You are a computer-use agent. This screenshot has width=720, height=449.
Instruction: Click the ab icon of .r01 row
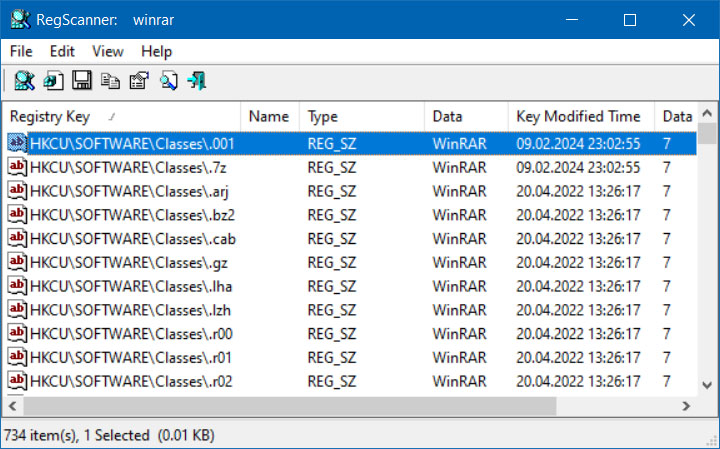(17, 357)
